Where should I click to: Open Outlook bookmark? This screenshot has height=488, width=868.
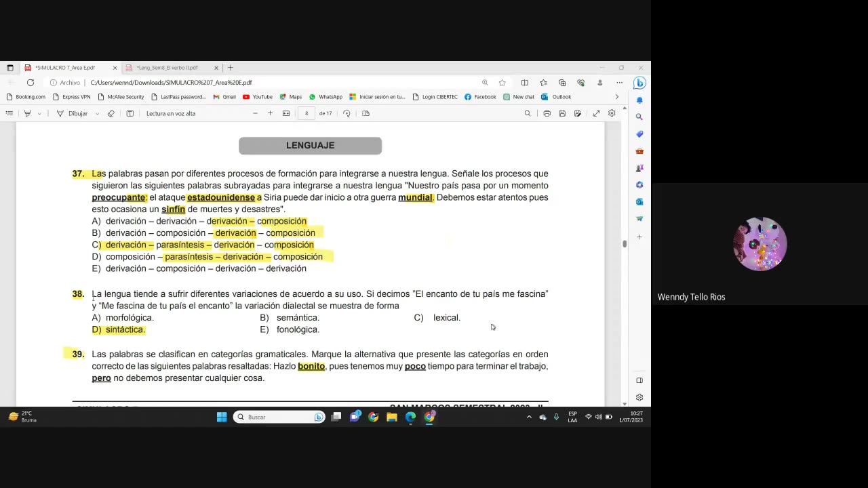[x=556, y=97]
